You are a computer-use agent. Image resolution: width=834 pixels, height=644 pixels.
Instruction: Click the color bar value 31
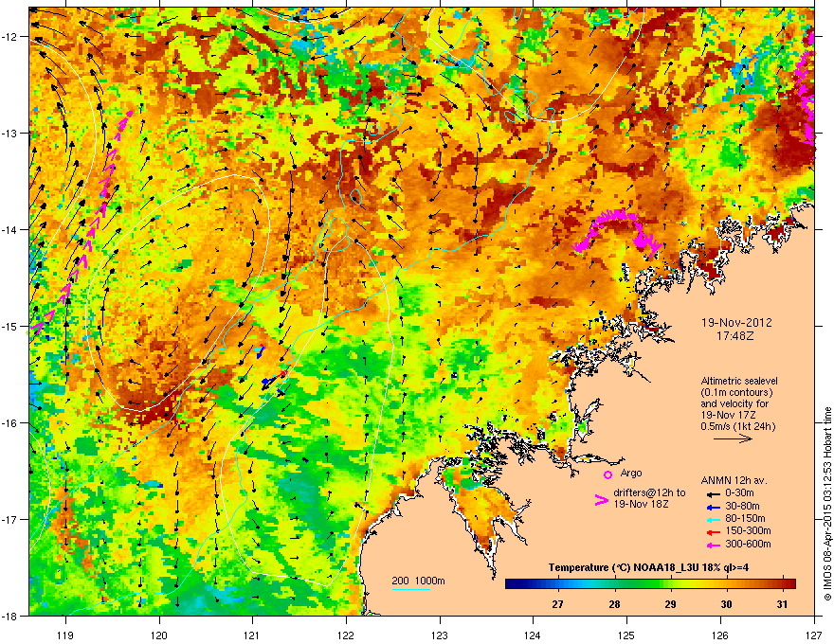(782, 604)
